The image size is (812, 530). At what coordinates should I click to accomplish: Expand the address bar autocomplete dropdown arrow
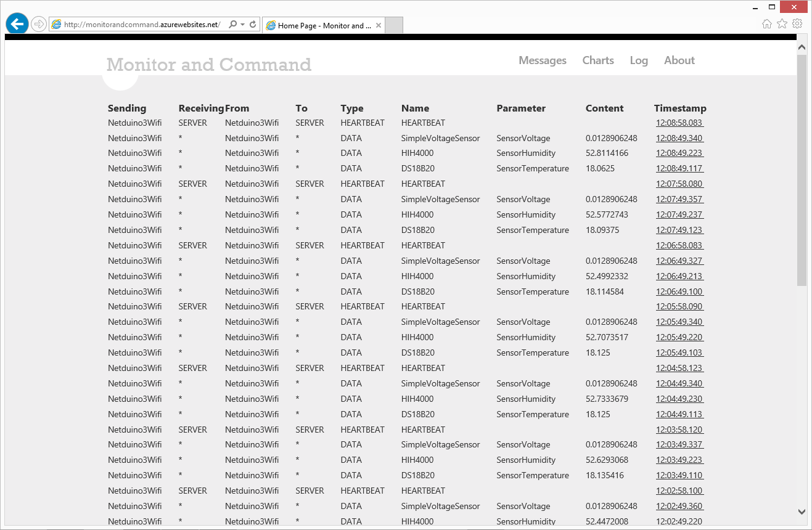click(243, 25)
